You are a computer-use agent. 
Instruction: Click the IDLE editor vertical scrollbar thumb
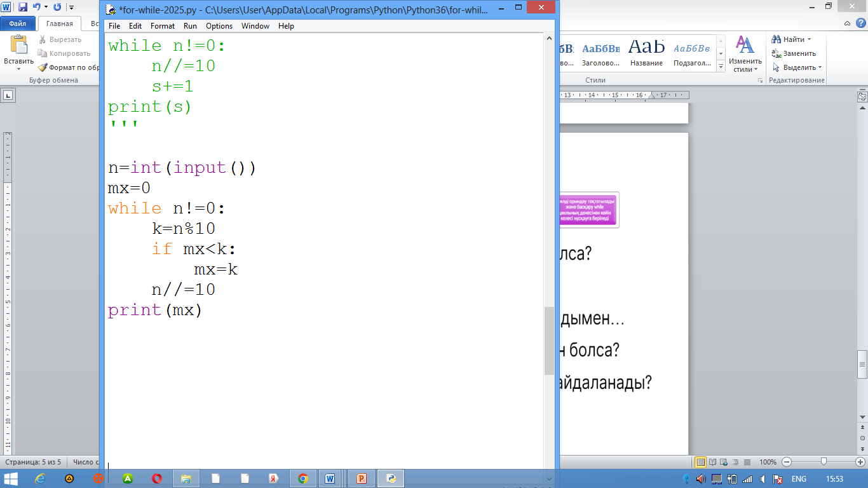550,341
